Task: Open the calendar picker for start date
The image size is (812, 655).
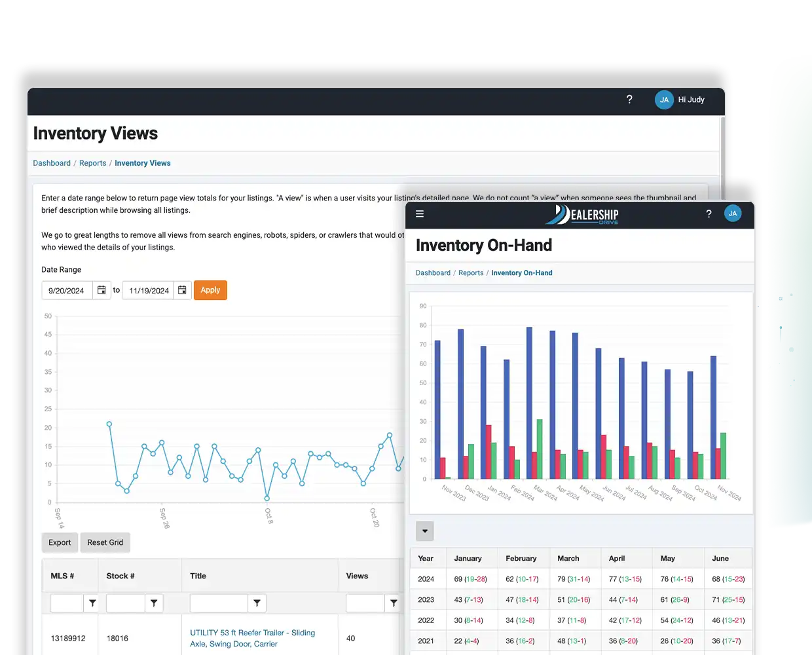Action: tap(101, 290)
